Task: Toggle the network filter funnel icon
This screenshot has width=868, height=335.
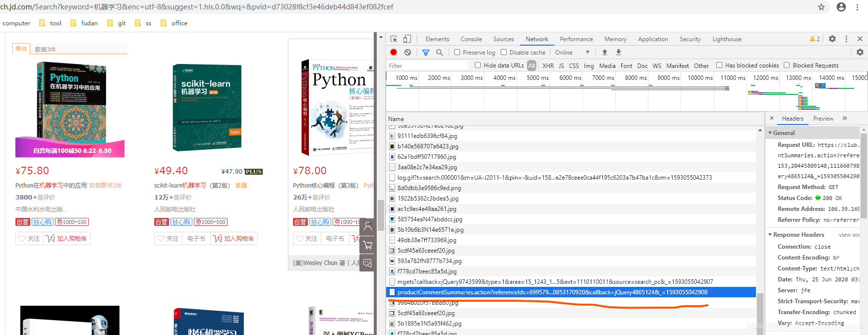Action: [425, 52]
